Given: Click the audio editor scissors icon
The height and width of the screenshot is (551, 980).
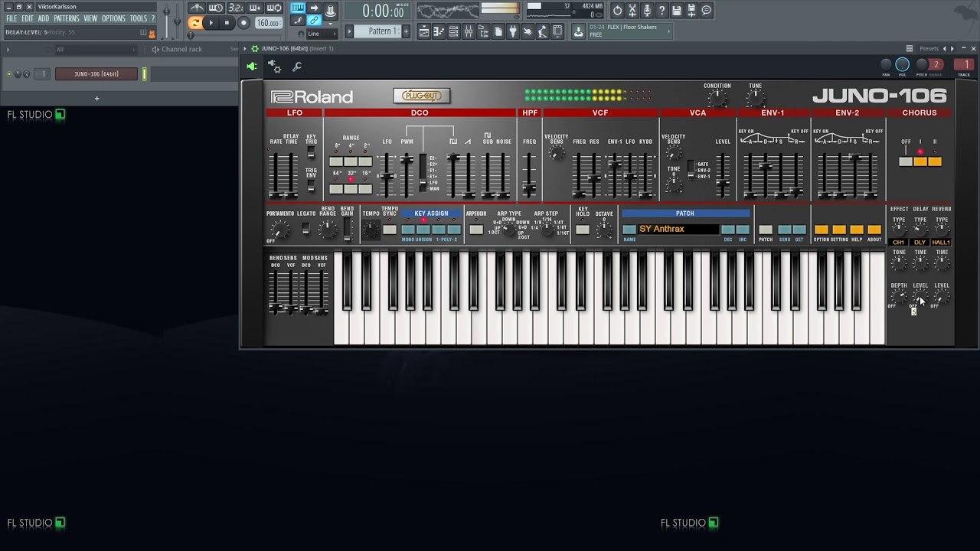Looking at the screenshot, I should pyautogui.click(x=632, y=11).
